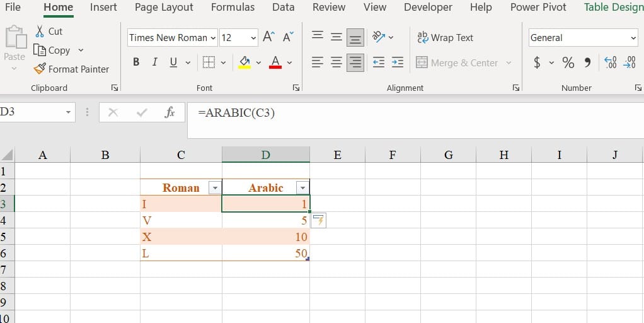Toggle Italic formatting
Screen dimensions: 644x323
click(x=154, y=62)
